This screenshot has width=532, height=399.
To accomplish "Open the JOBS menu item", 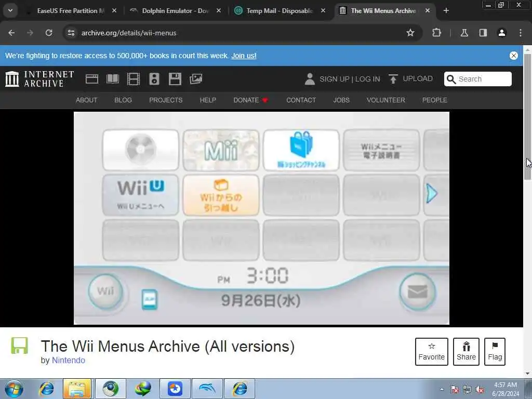I will coord(341,100).
